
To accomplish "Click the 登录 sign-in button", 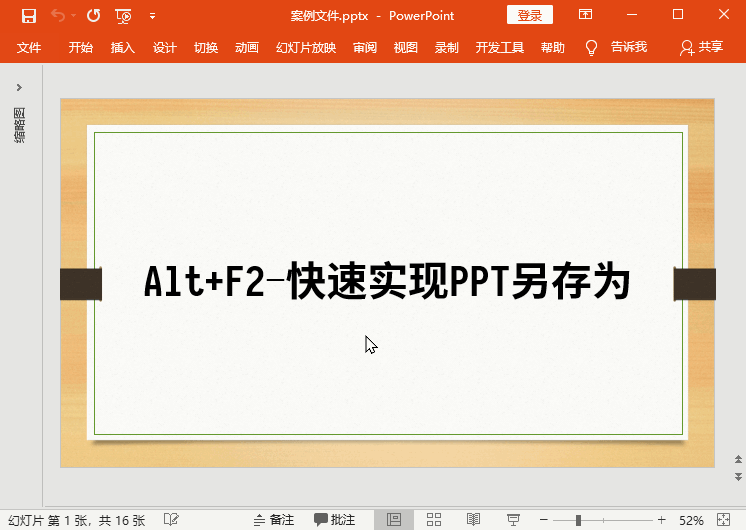I will click(530, 15).
